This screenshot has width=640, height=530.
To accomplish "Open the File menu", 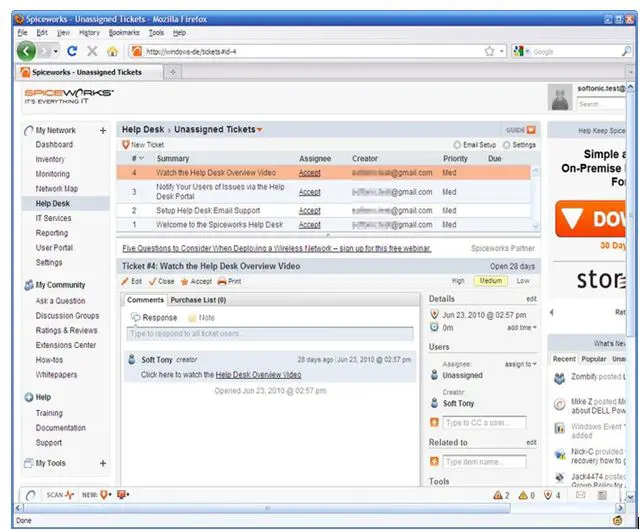I will 22,33.
